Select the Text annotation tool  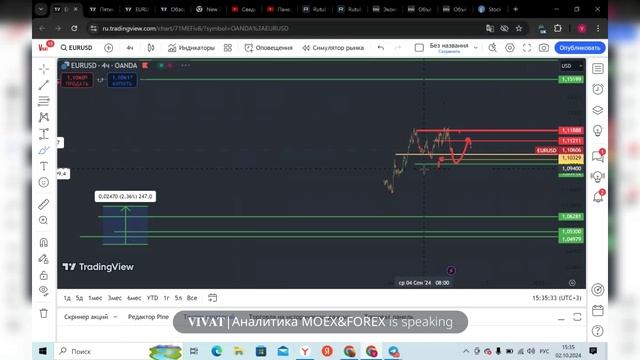click(44, 166)
